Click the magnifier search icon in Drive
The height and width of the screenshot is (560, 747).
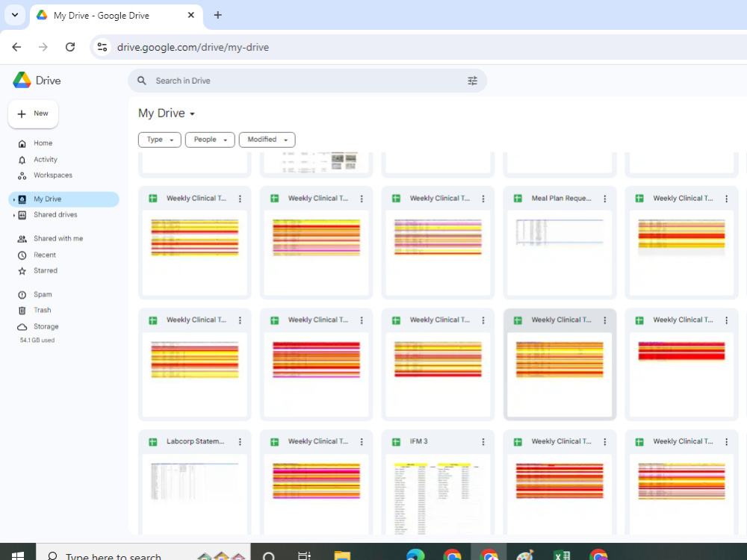coord(141,81)
